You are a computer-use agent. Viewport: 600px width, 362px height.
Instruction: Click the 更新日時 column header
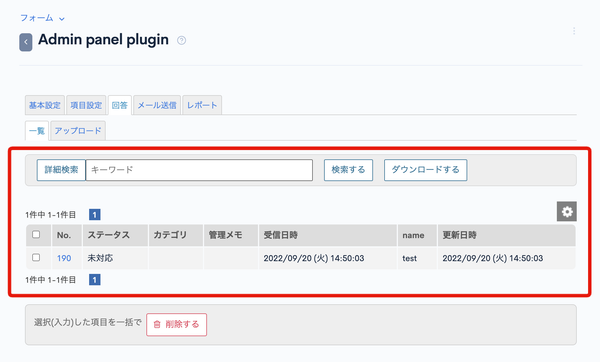click(506, 235)
